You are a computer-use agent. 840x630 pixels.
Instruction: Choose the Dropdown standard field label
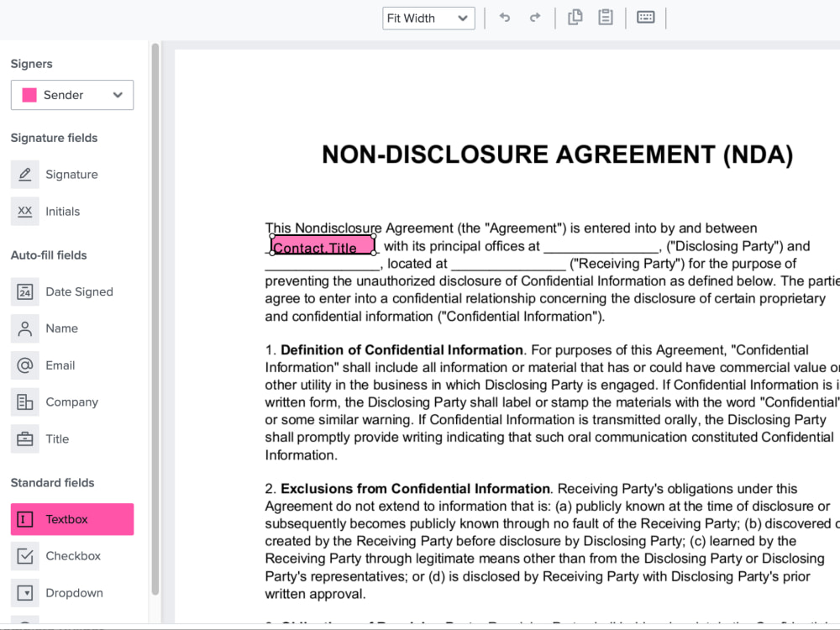pos(74,593)
